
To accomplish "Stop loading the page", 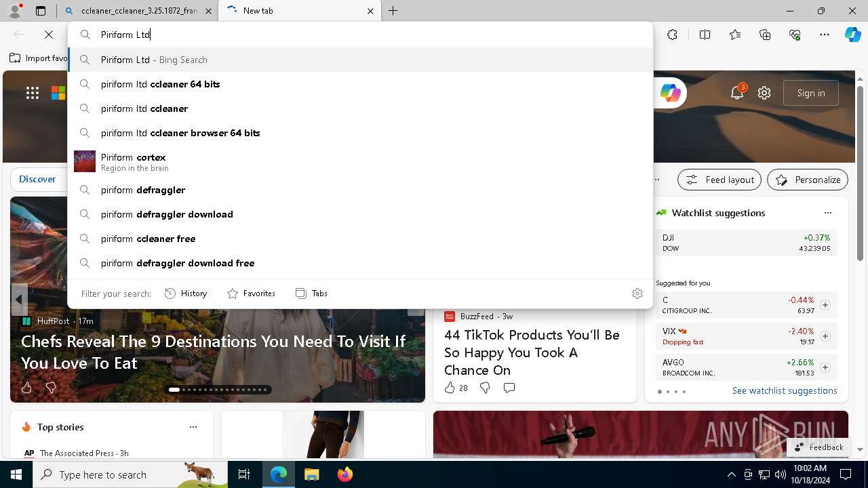I will point(49,35).
